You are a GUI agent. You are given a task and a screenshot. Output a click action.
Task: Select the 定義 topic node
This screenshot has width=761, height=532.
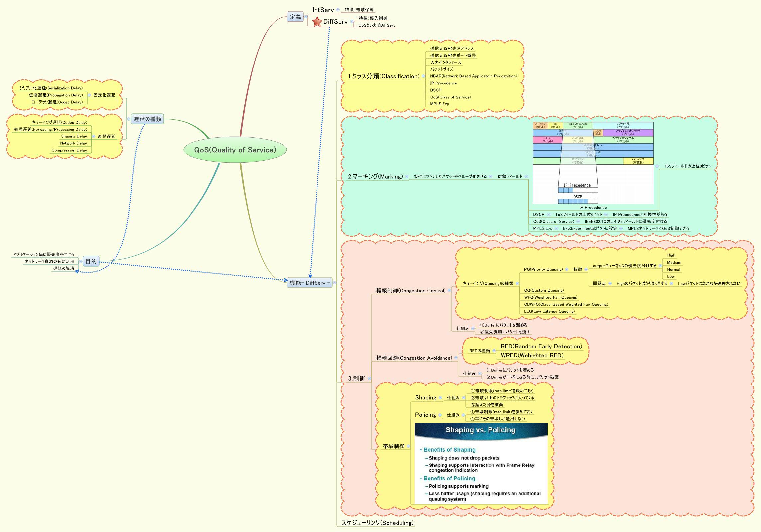coord(295,17)
